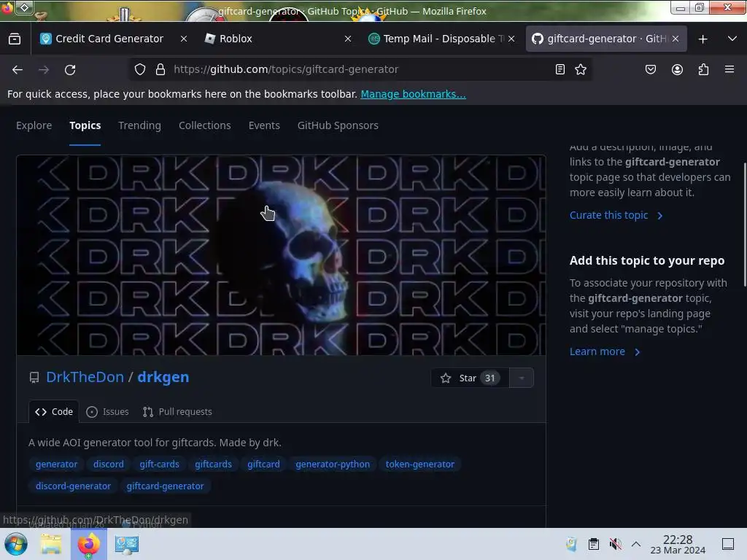Open Firefox View tab list icon
747x560 pixels.
click(x=15, y=39)
